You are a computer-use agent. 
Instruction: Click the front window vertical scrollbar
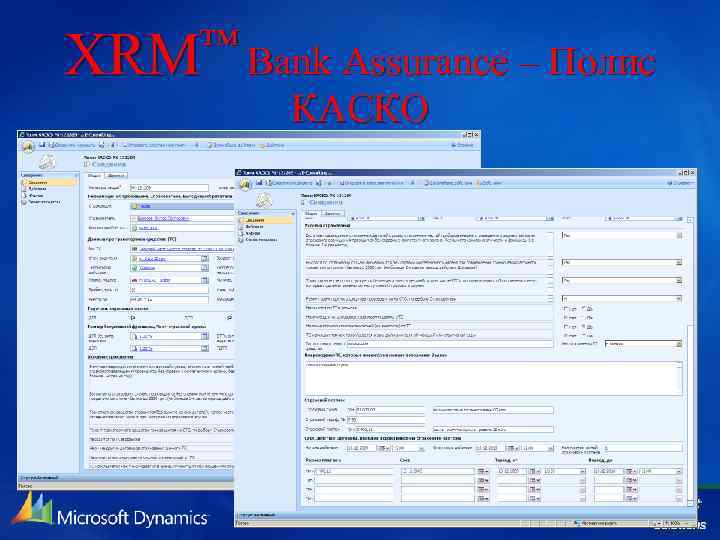coord(690,361)
